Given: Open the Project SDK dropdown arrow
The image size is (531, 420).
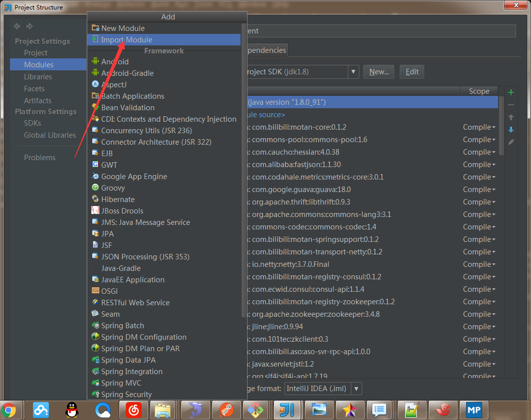Looking at the screenshot, I should (353, 72).
